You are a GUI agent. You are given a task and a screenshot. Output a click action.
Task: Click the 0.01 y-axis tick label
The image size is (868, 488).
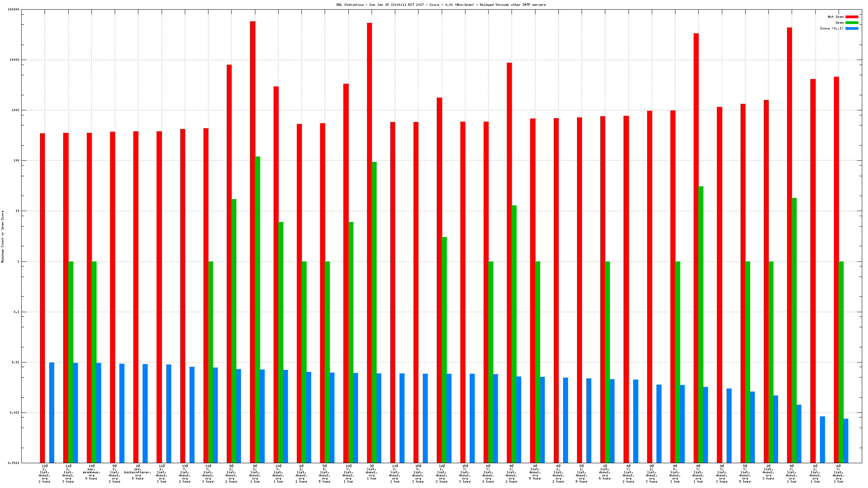[16, 362]
